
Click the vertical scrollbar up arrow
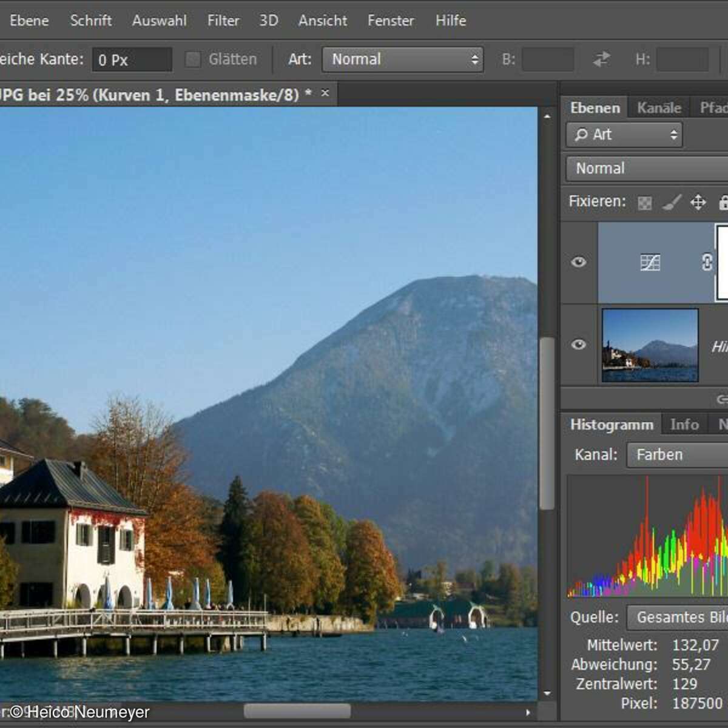(547, 116)
